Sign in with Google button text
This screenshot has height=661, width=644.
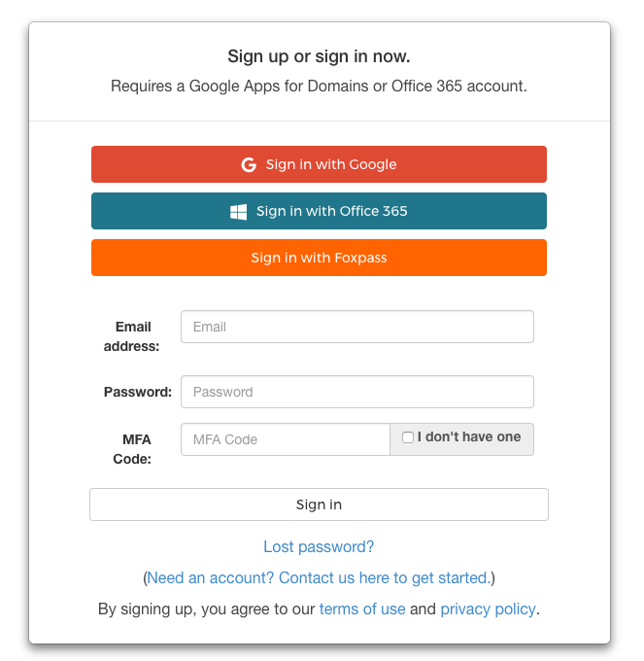click(331, 164)
